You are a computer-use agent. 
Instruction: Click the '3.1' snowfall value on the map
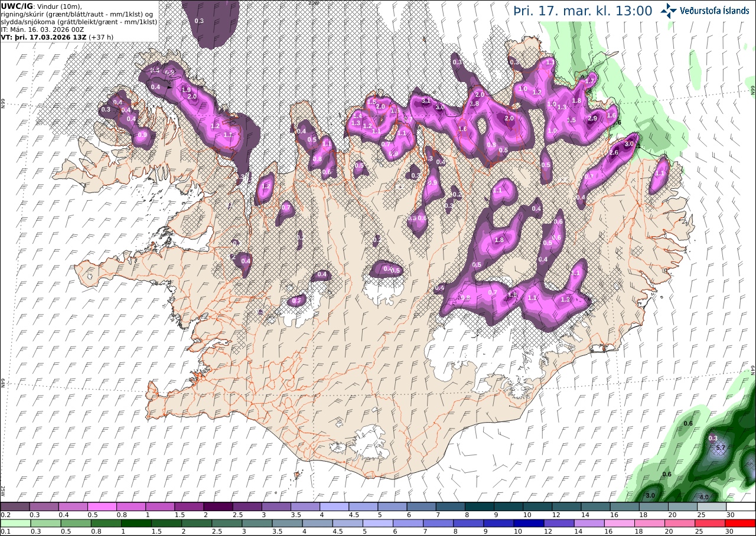pyautogui.click(x=426, y=102)
